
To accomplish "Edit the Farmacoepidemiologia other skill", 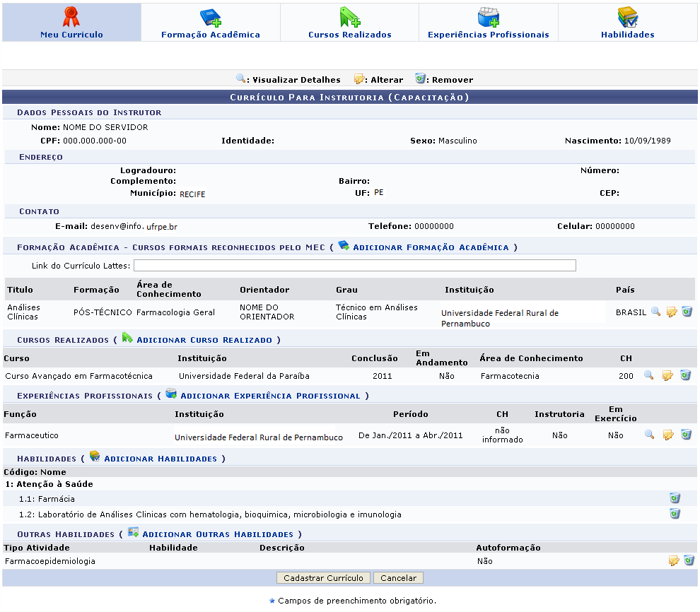I will click(674, 560).
